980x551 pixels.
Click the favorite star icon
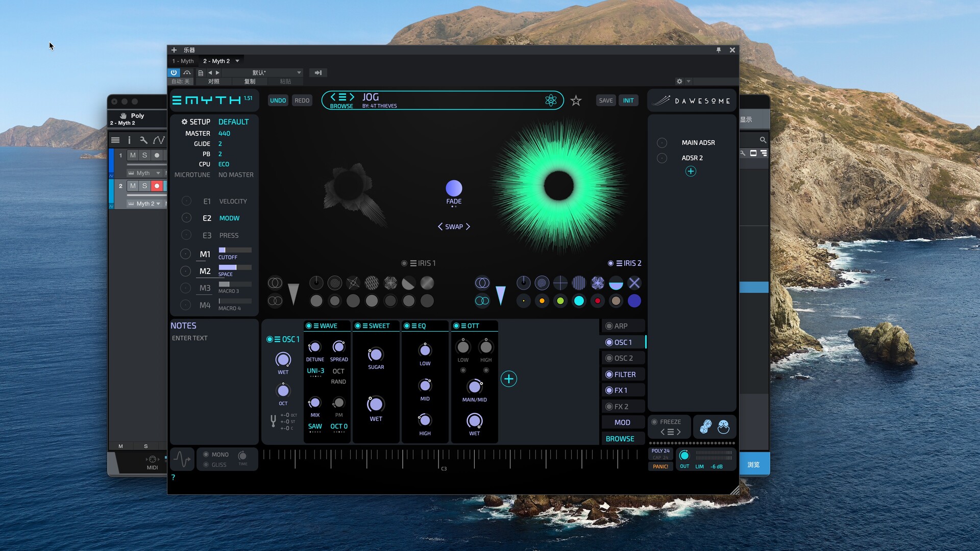tap(576, 101)
